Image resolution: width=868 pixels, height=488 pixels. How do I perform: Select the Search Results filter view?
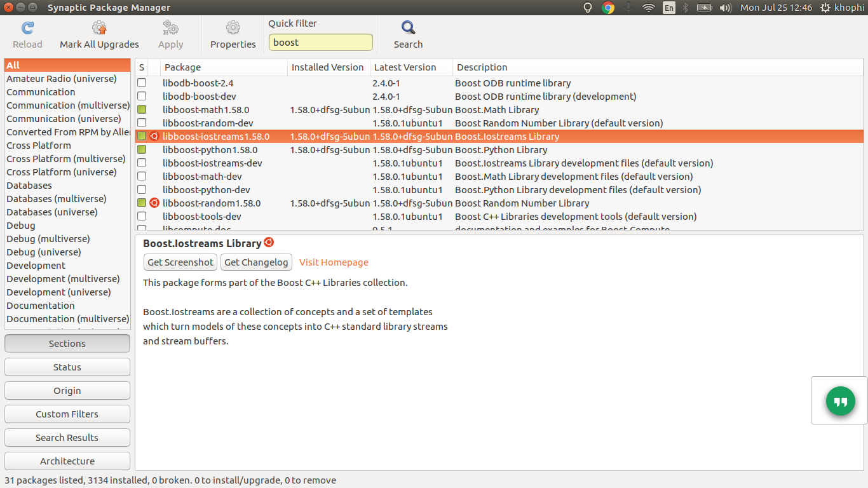[x=67, y=438]
